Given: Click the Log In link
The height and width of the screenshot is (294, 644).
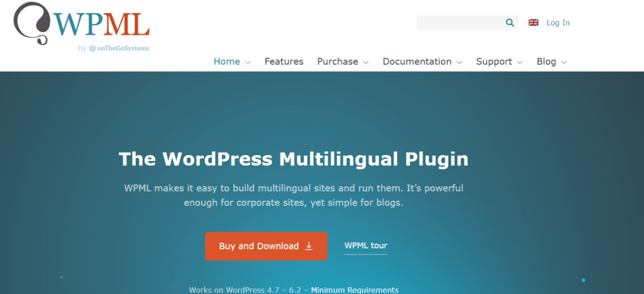Looking at the screenshot, I should tap(558, 23).
